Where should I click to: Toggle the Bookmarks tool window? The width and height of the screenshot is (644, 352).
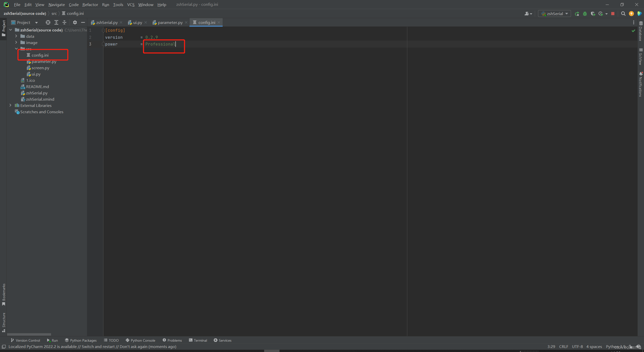[x=4, y=294]
